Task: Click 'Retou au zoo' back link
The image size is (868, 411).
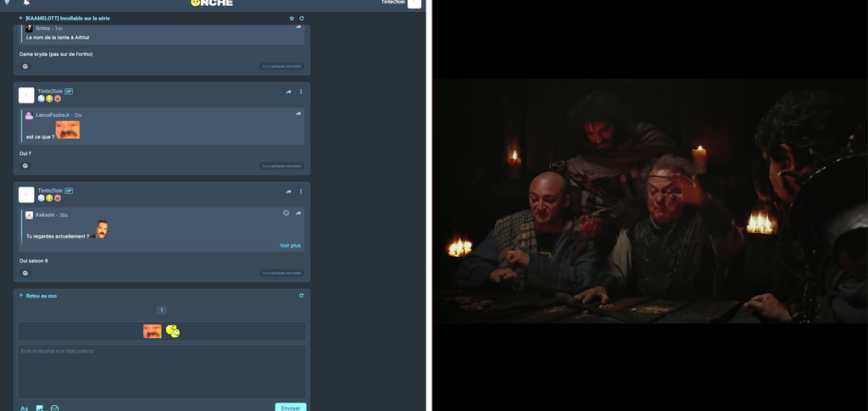Action: [41, 296]
